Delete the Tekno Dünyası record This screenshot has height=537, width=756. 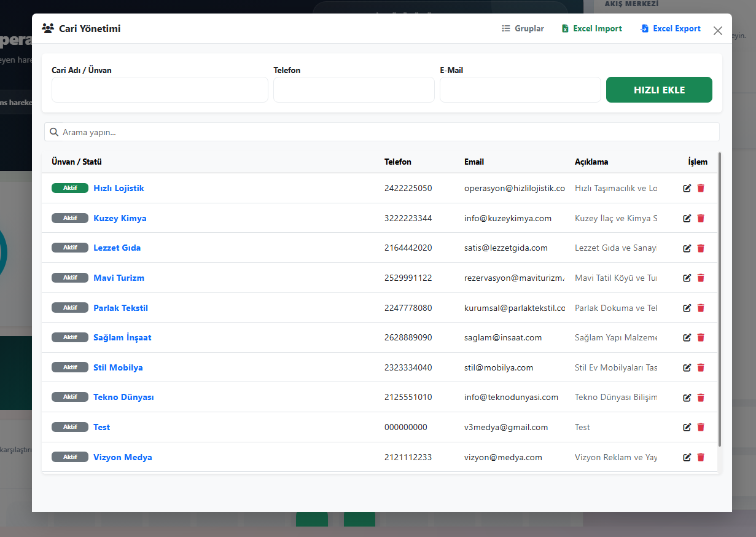click(701, 398)
